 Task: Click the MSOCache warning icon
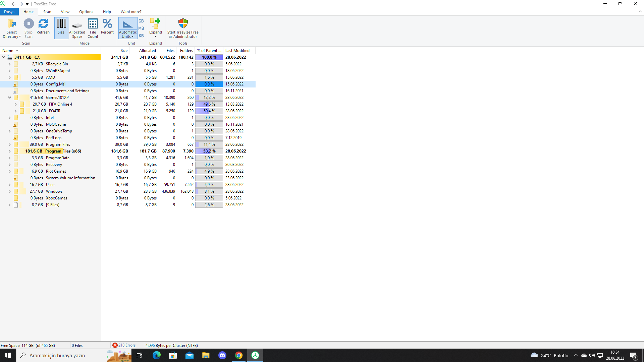click(x=15, y=125)
